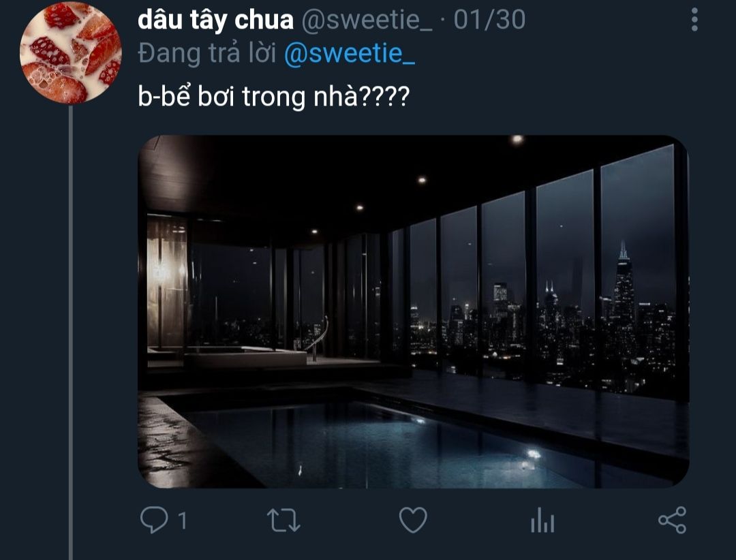The image size is (736, 560).
Task: Click the reply count number 1
Action: coord(182,520)
